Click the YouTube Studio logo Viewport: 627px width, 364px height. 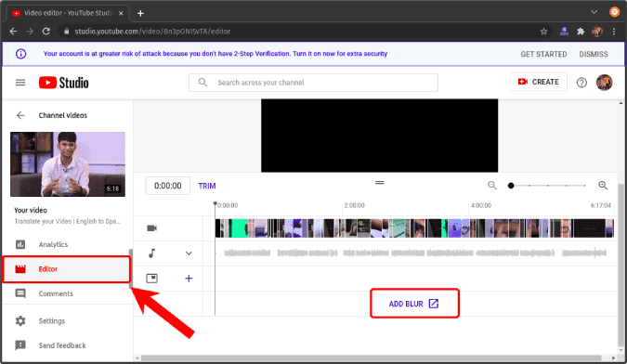point(63,83)
